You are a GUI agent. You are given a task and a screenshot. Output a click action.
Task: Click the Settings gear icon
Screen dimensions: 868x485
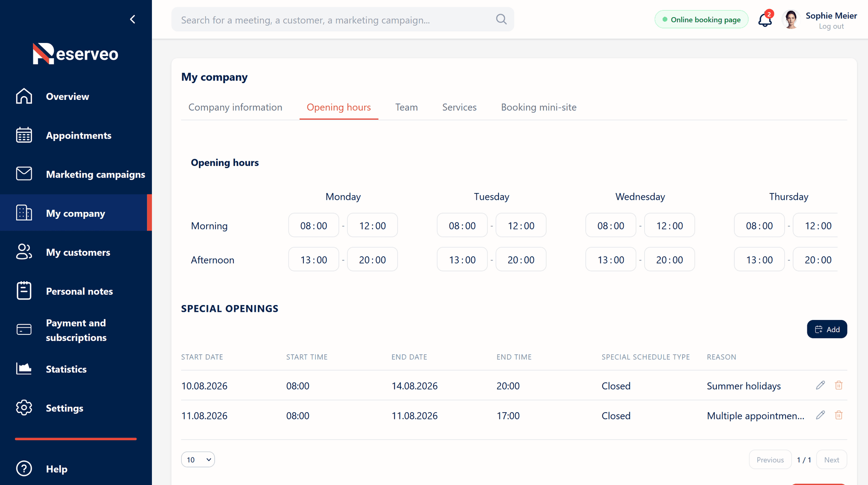[x=24, y=408]
